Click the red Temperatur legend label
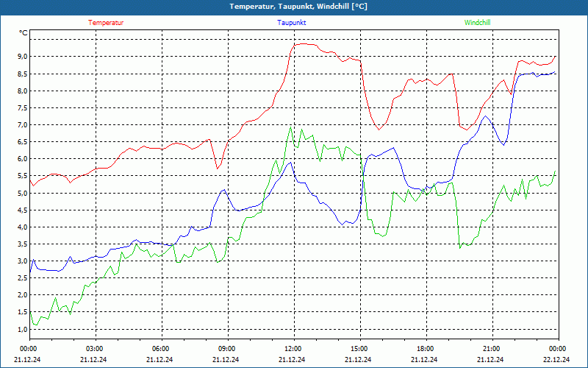The height and width of the screenshot is (368, 588). (106, 23)
